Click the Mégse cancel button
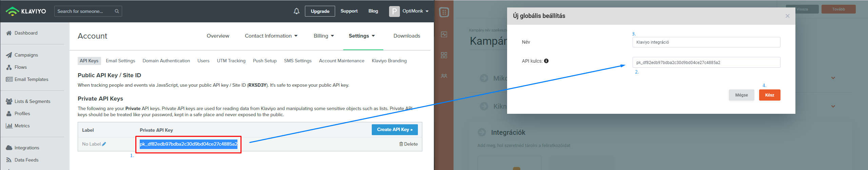The image size is (868, 170). (x=741, y=95)
